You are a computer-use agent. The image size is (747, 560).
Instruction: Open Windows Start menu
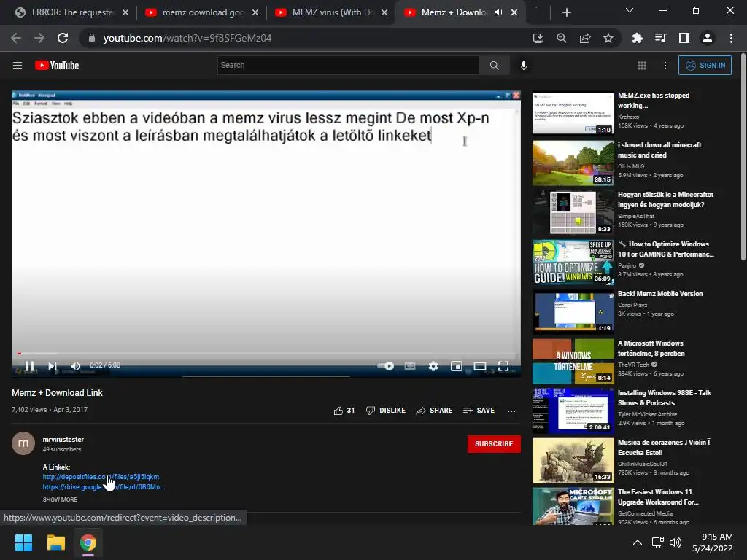[x=23, y=542]
